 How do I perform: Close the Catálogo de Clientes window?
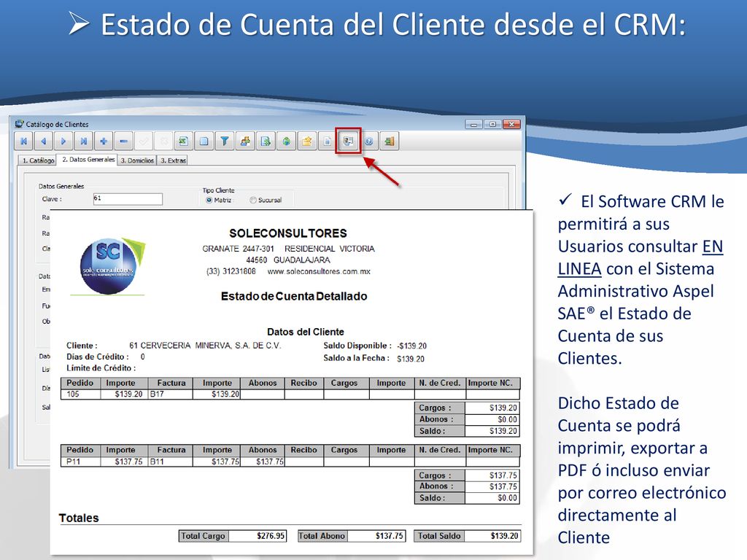click(x=511, y=124)
